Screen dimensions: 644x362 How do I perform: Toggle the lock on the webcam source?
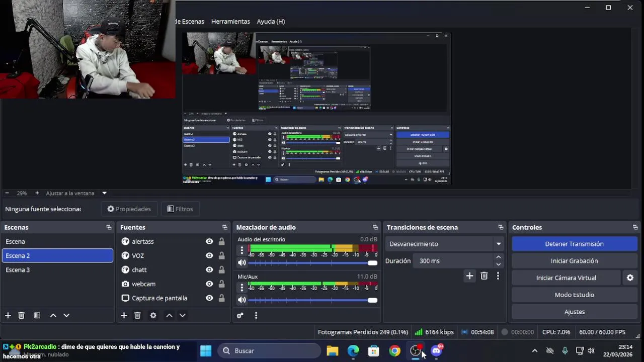coord(221,284)
